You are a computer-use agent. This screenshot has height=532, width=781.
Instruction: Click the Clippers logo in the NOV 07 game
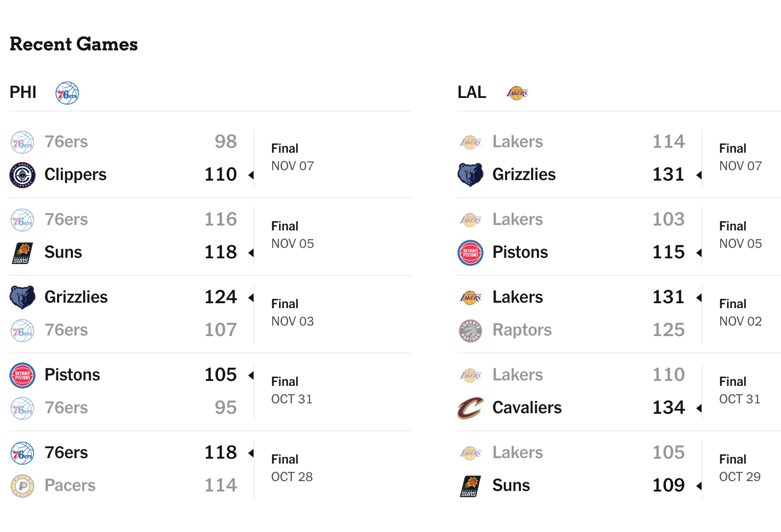(22, 175)
